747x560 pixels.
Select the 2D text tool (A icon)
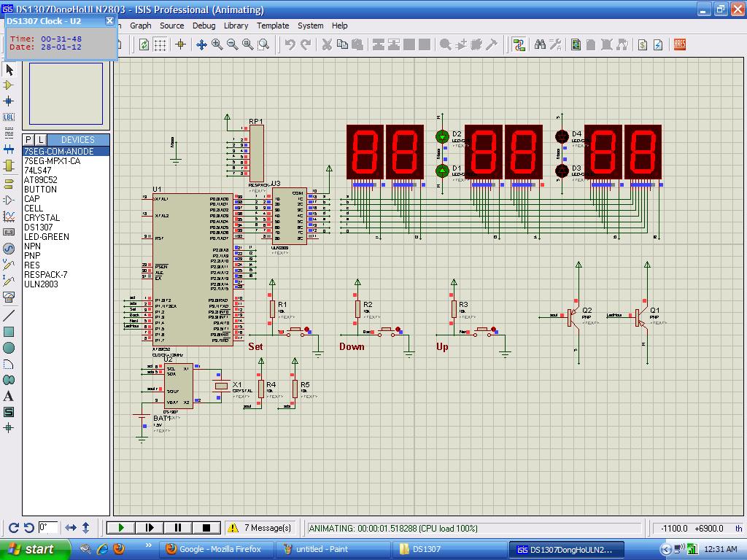click(9, 396)
